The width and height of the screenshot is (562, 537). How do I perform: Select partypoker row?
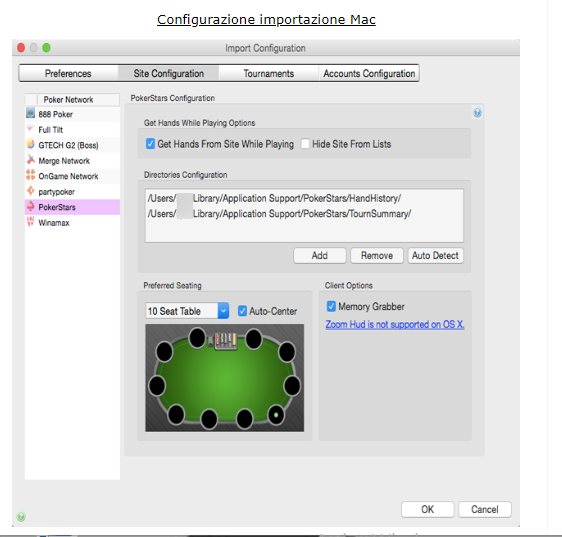[72, 192]
